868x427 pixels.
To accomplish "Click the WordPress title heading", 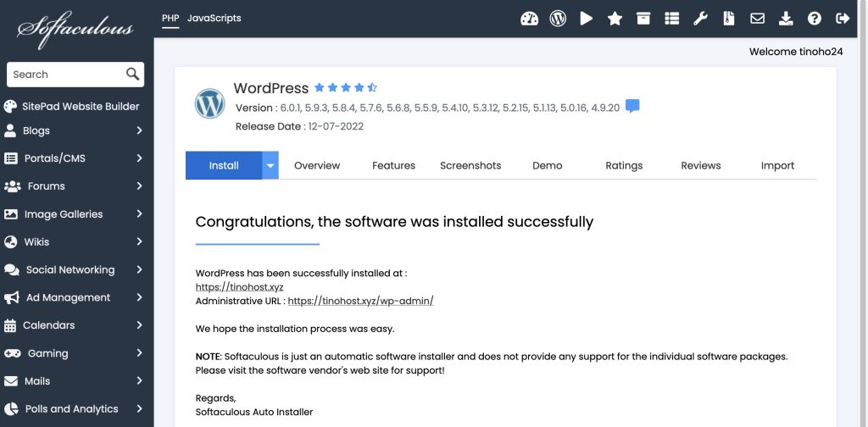I will [x=271, y=88].
